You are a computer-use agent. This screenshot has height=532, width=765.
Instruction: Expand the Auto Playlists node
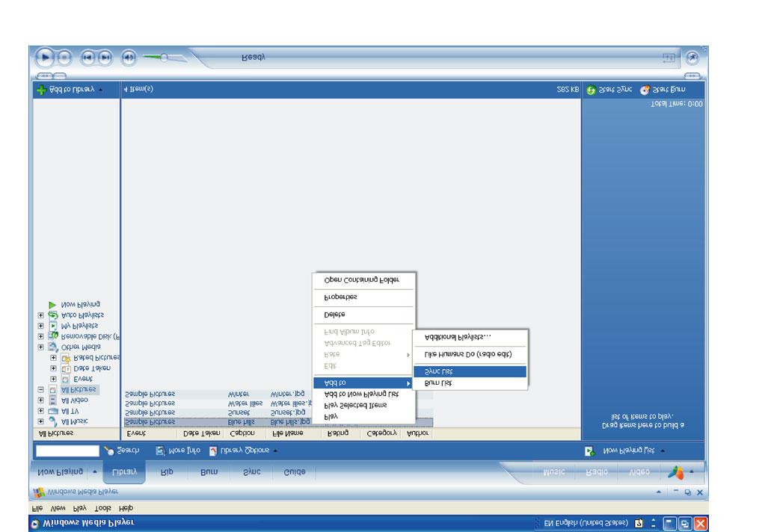[x=41, y=315]
